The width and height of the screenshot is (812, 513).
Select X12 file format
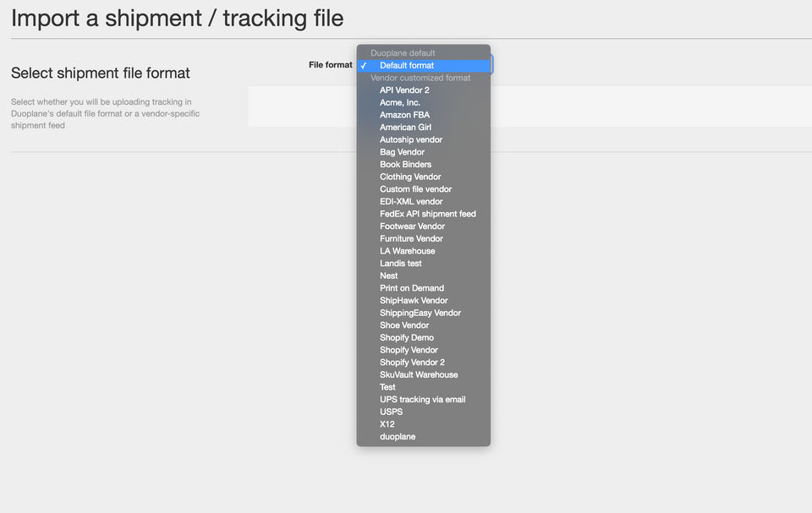click(x=387, y=424)
